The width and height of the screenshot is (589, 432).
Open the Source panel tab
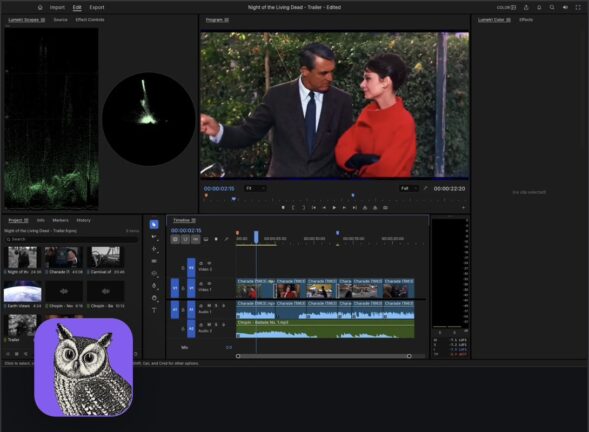[60, 20]
